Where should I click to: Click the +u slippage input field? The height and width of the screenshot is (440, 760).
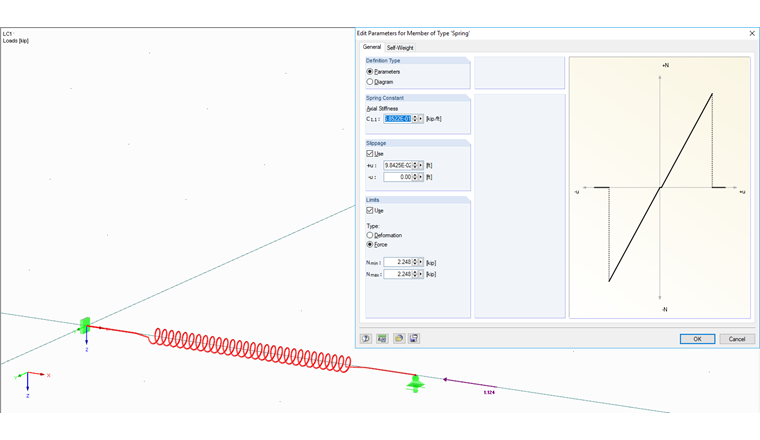point(398,165)
